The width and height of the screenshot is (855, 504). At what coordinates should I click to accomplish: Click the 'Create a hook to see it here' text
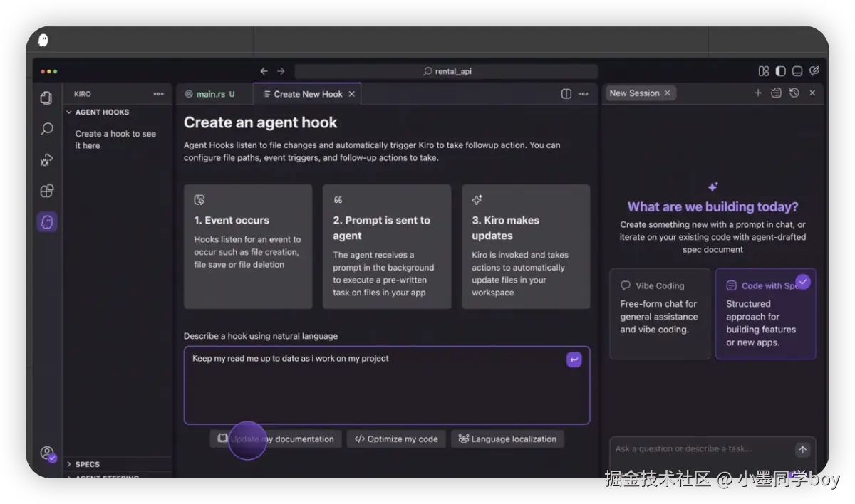click(115, 140)
